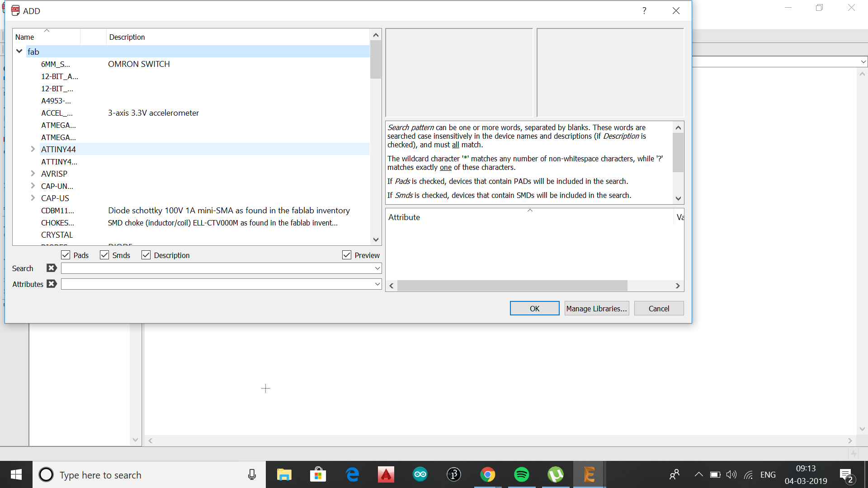Uncheck the Smds checkbox
Image resolution: width=868 pixels, height=488 pixels.
coord(104,255)
